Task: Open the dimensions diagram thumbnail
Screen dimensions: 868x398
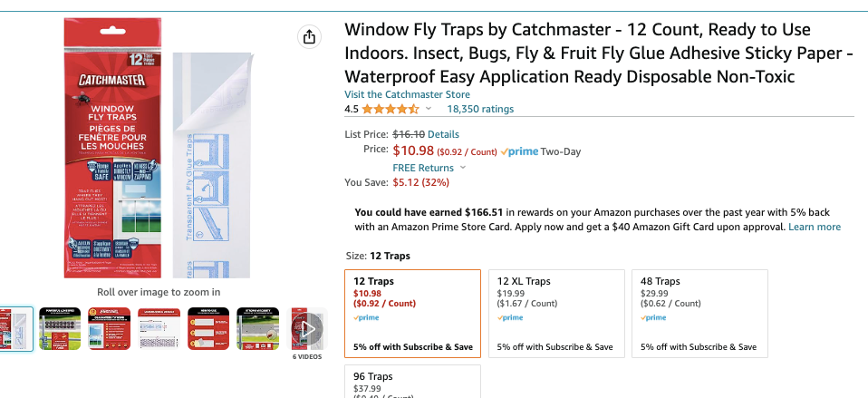Action: pos(160,328)
